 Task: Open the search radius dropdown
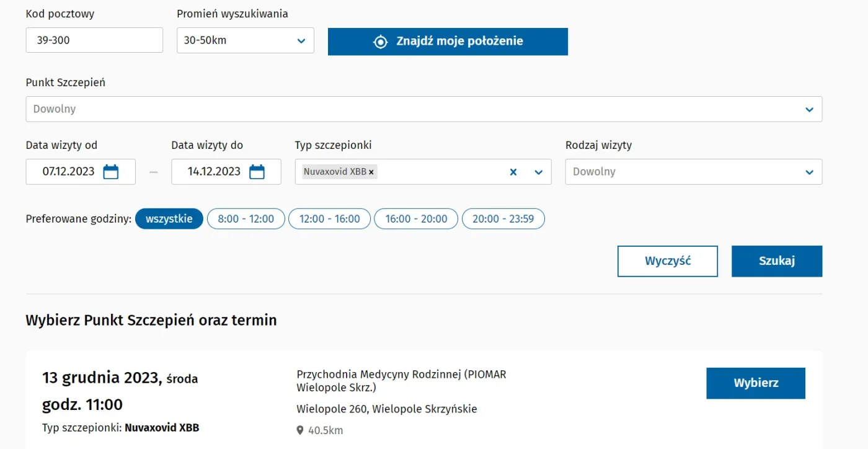click(x=245, y=40)
